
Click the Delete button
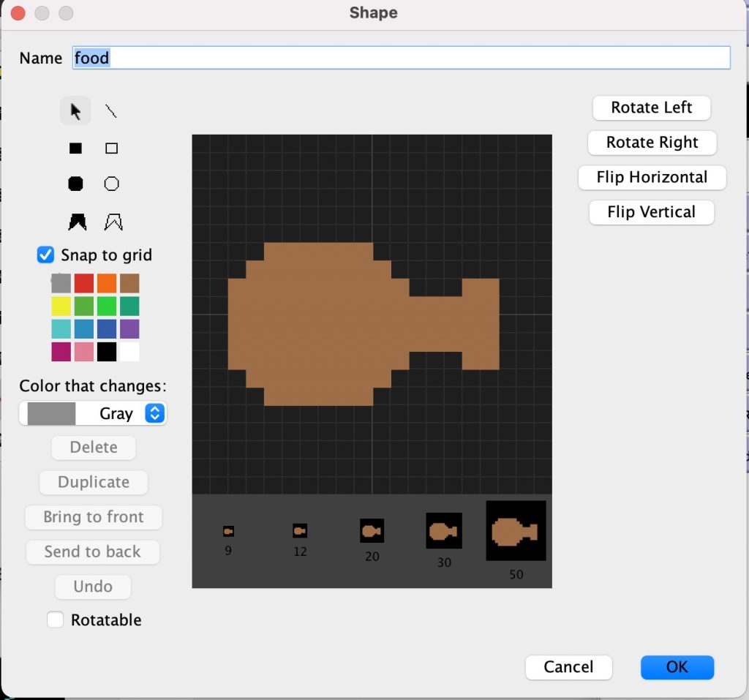coord(94,447)
